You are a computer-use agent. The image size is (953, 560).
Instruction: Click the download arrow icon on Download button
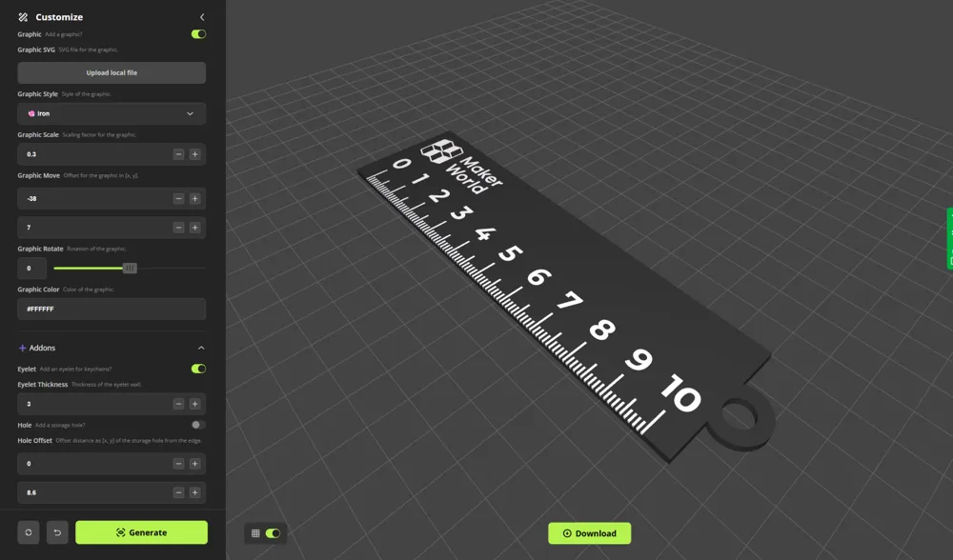567,533
